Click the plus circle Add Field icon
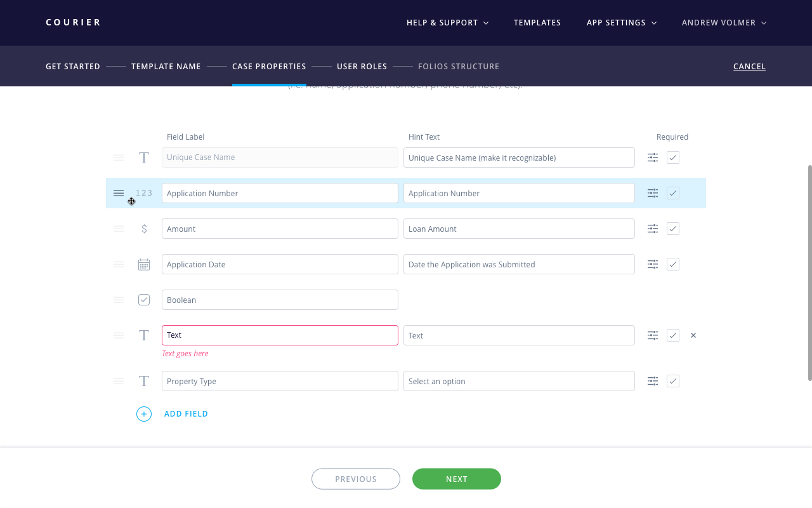The height and width of the screenshot is (508, 812). pyautogui.click(x=144, y=414)
